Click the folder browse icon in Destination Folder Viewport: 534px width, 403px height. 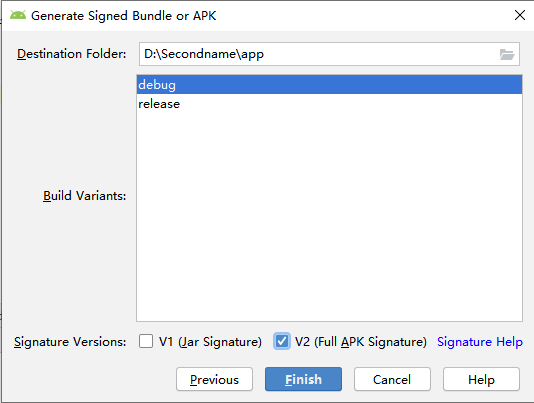(x=507, y=54)
